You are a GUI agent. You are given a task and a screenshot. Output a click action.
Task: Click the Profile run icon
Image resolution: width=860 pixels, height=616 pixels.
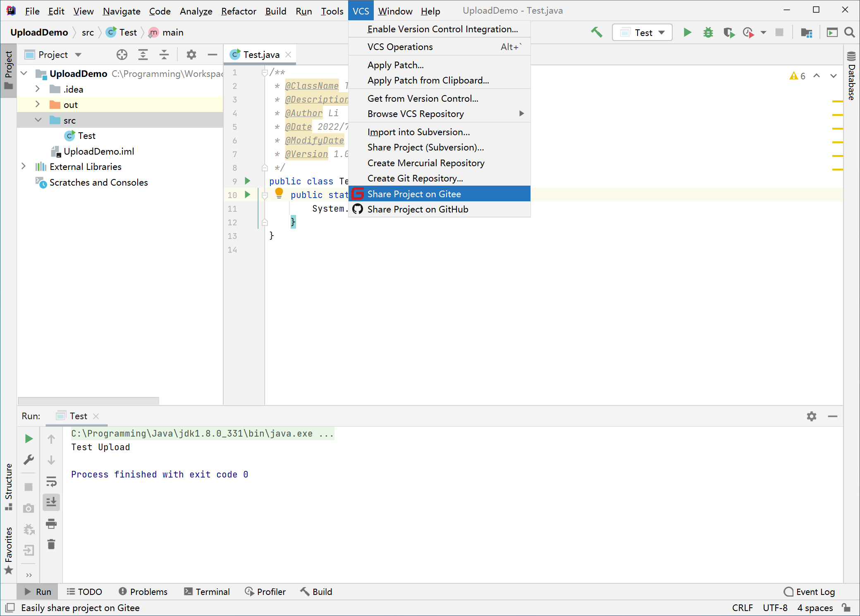[x=748, y=32]
